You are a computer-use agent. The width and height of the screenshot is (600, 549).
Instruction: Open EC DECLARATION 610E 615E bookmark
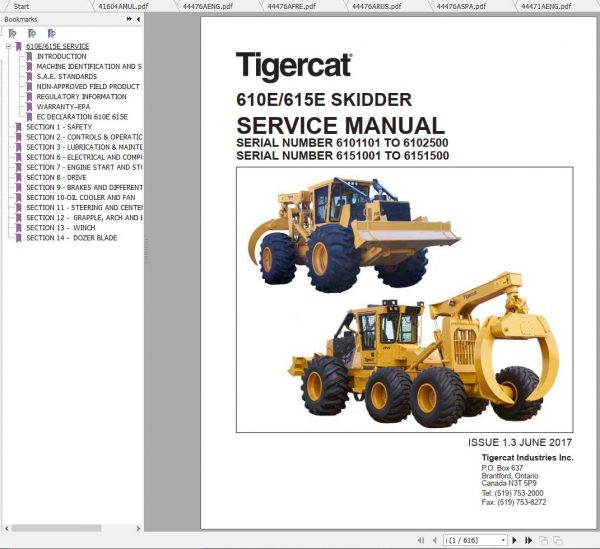pyautogui.click(x=82, y=117)
